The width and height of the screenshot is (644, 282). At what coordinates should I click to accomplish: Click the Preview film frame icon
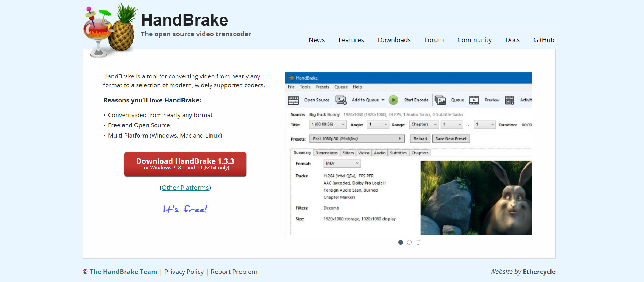pos(474,100)
